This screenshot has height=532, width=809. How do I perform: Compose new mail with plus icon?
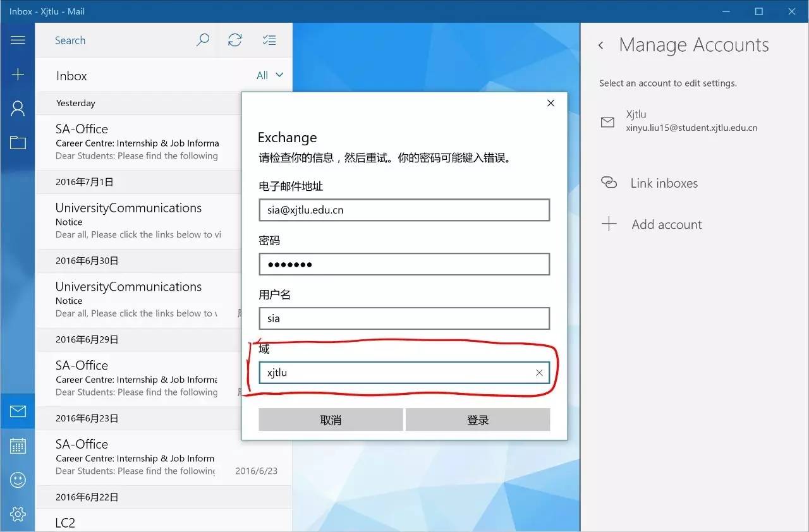point(18,74)
